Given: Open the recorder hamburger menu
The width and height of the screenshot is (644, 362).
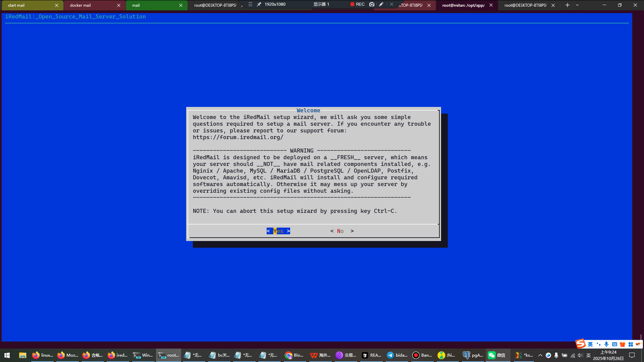Looking at the screenshot, I should [x=250, y=4].
